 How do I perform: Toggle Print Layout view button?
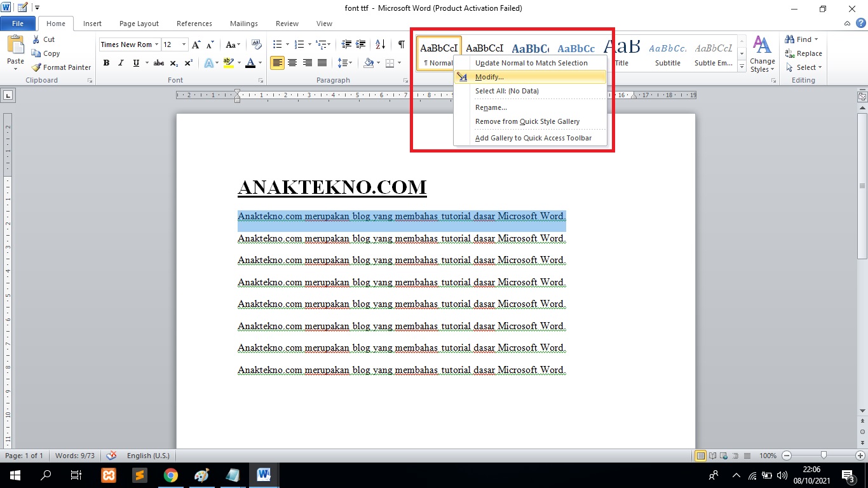(x=701, y=456)
